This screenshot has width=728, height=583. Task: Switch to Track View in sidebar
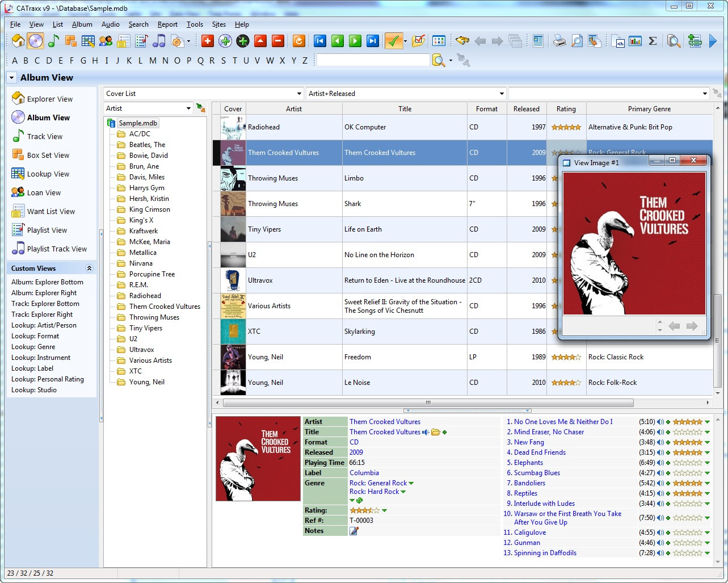pos(45,136)
